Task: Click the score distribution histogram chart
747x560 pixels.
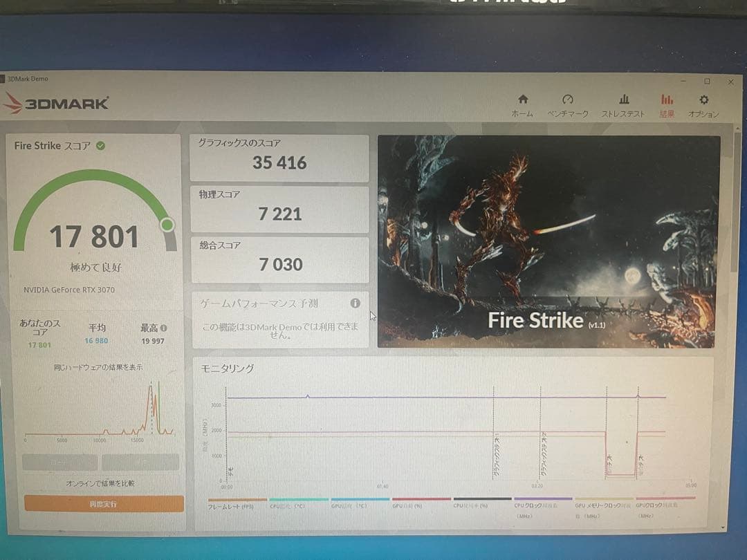Action: tap(99, 411)
